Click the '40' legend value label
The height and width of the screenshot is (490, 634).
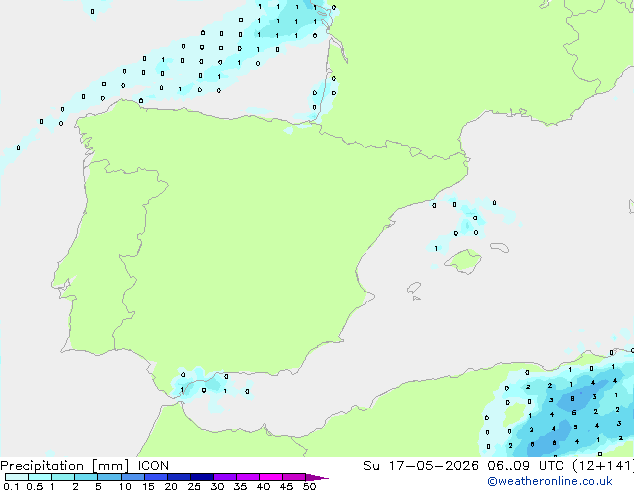263,486
